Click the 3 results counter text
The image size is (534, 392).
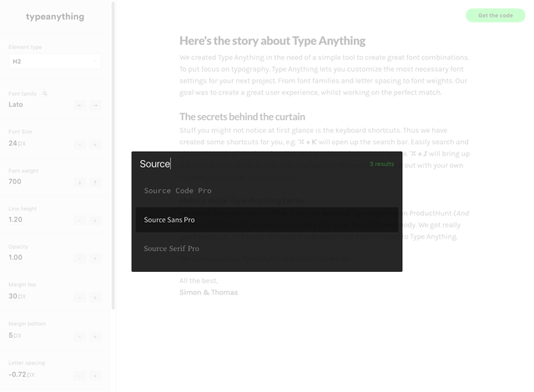(382, 164)
